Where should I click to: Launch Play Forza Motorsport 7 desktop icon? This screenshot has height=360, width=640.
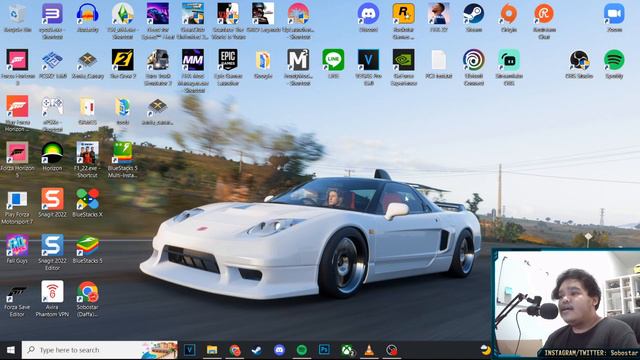click(17, 206)
